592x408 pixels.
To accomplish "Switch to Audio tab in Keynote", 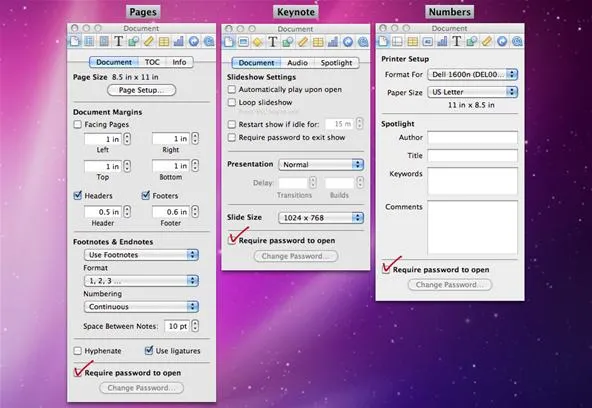I will coord(298,63).
